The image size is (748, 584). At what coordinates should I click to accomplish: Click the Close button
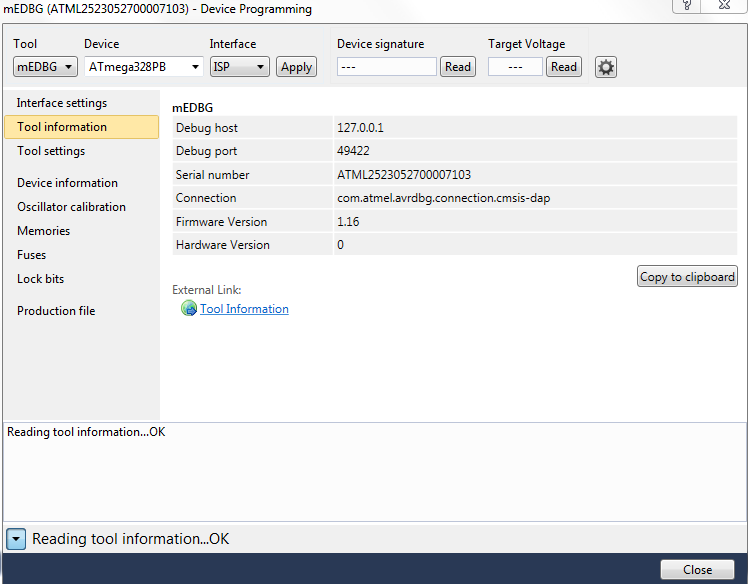(697, 570)
